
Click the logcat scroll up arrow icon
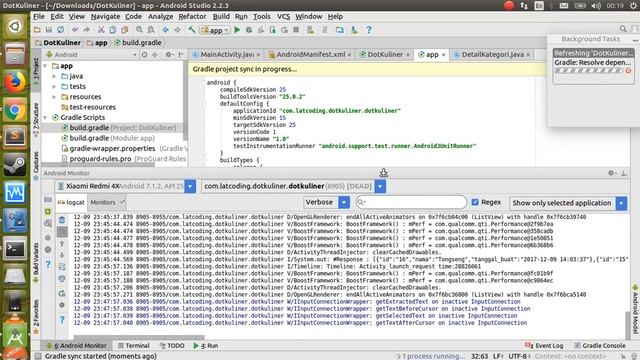click(x=62, y=244)
